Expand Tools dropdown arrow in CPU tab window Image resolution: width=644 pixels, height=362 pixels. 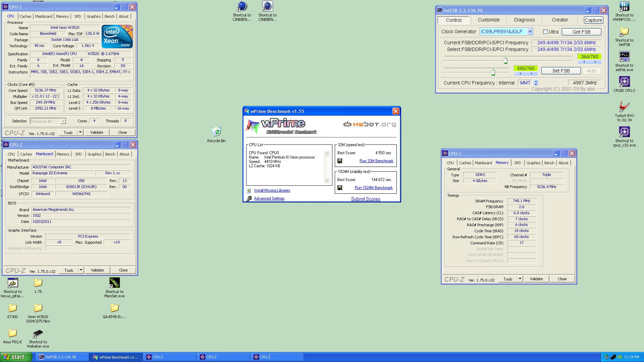click(x=80, y=132)
